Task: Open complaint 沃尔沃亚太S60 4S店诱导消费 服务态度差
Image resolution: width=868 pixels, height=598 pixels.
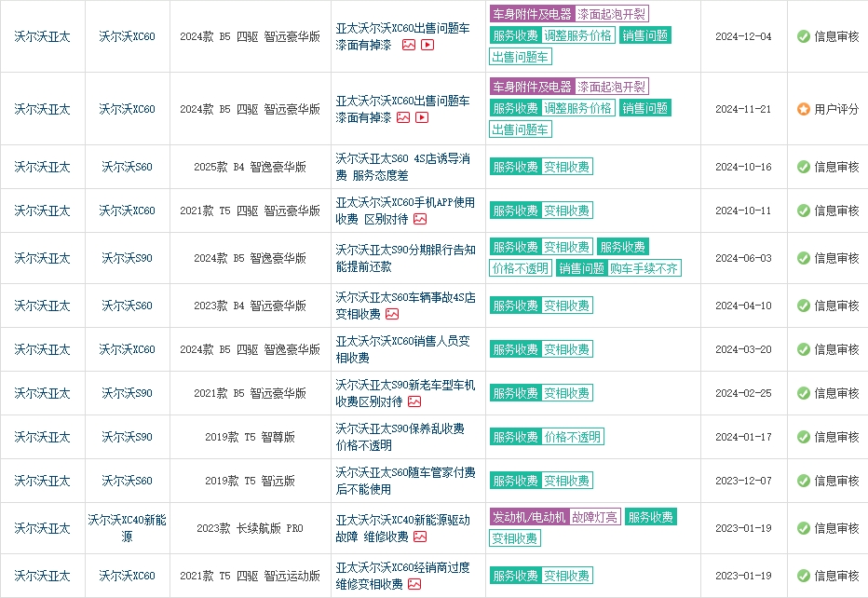Action: 402,167
